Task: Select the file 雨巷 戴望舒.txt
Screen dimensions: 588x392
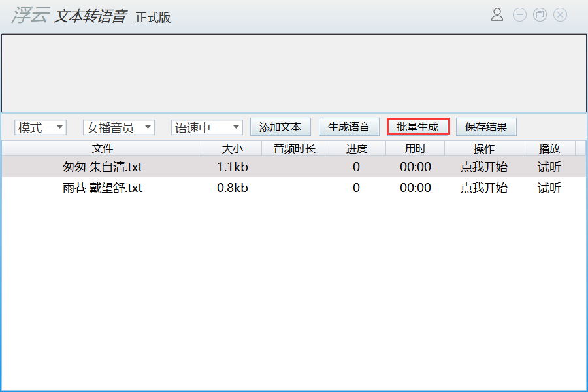Action: (103, 188)
